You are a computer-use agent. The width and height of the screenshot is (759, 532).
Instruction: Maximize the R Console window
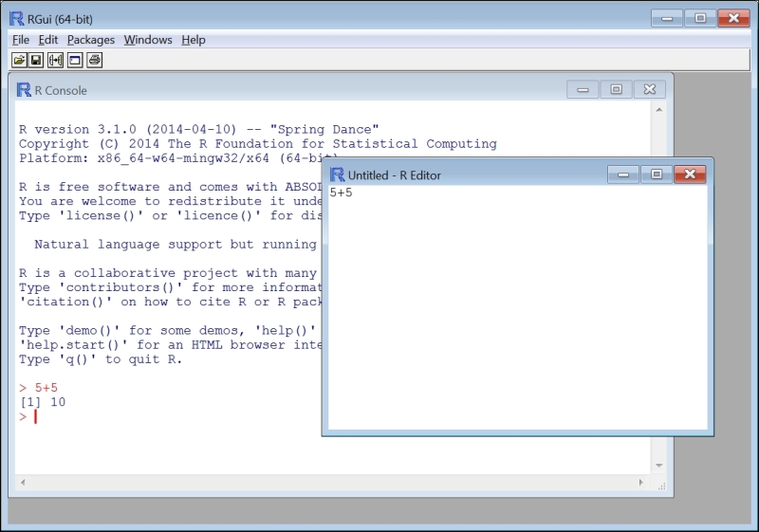click(616, 89)
